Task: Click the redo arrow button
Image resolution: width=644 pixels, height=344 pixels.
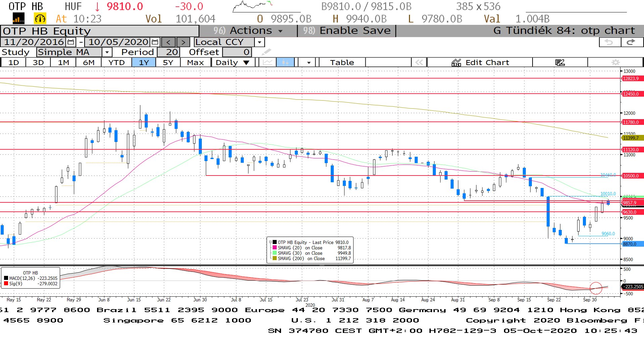Action: [632, 42]
